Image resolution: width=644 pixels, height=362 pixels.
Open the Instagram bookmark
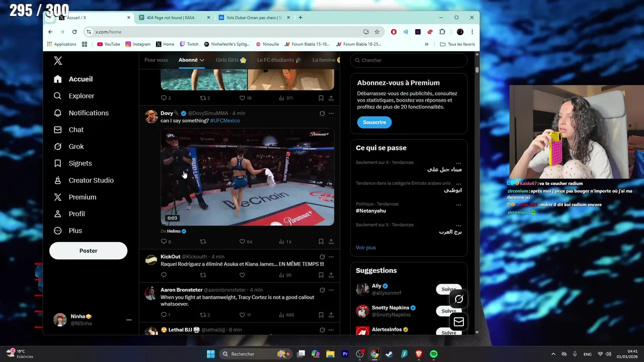(138, 44)
